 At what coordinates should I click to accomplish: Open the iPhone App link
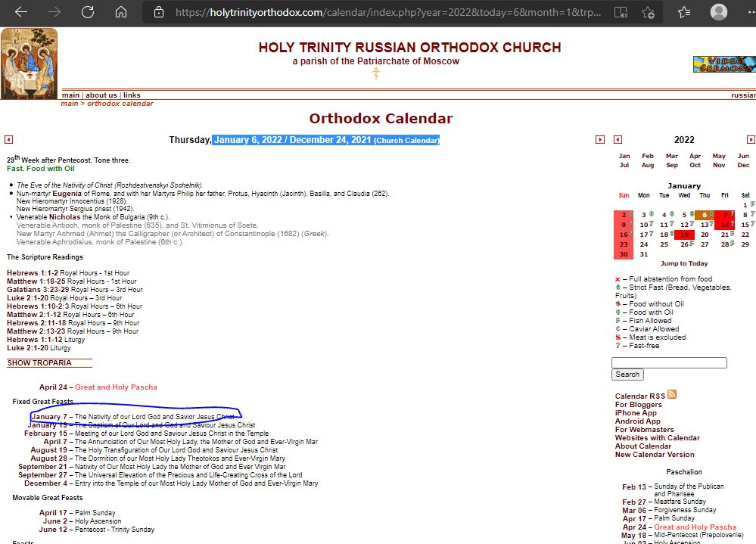point(636,413)
